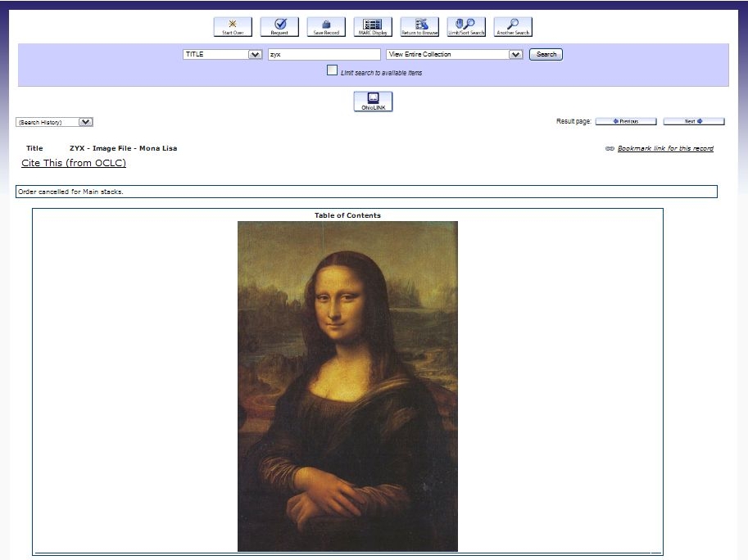Viewport: 748px width, 560px height.
Task: Click the Save Record icon
Action: pos(326,27)
